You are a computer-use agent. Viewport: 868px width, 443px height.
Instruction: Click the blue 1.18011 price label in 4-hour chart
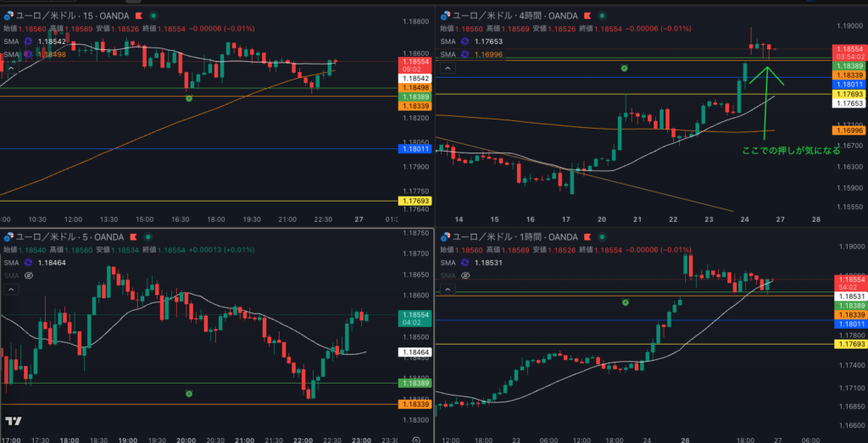[849, 85]
